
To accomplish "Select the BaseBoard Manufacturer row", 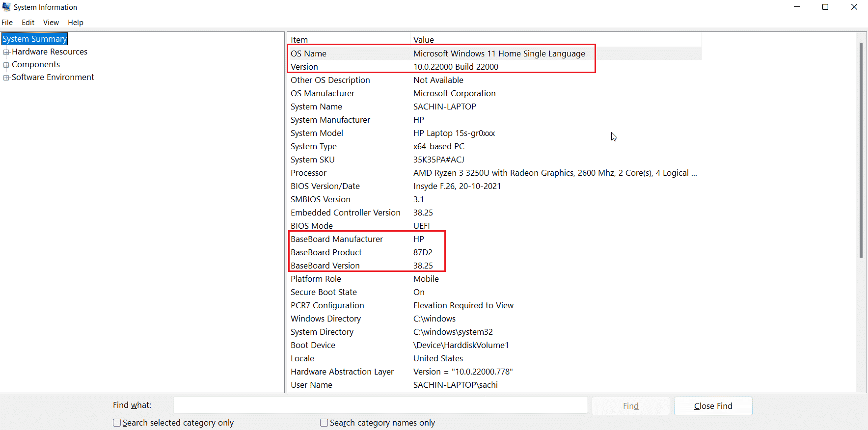I will [x=494, y=239].
